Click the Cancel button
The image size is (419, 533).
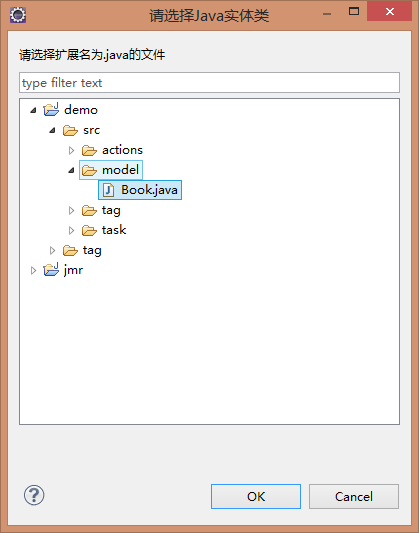tap(354, 496)
